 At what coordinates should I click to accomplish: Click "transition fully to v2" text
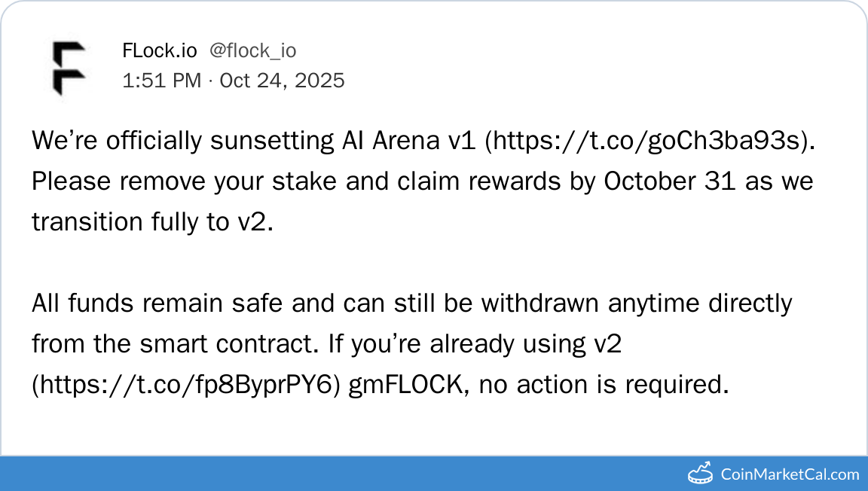(147, 222)
